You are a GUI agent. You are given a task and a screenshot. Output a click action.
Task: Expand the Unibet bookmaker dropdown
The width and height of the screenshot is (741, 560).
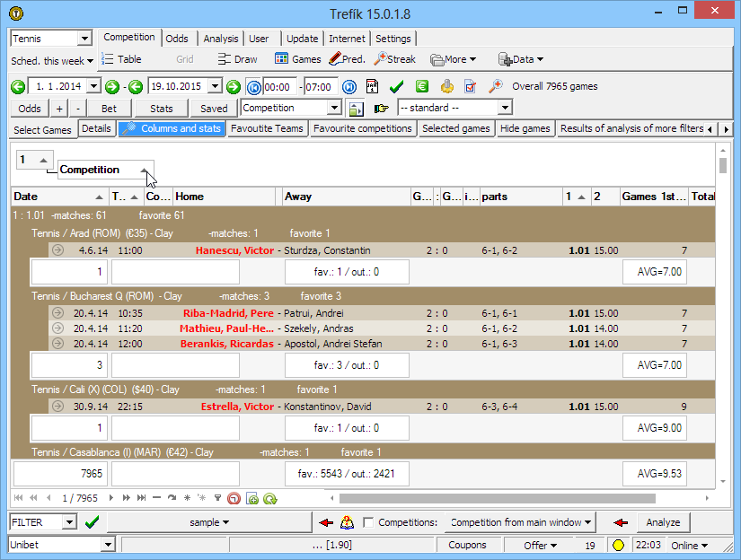click(x=108, y=545)
